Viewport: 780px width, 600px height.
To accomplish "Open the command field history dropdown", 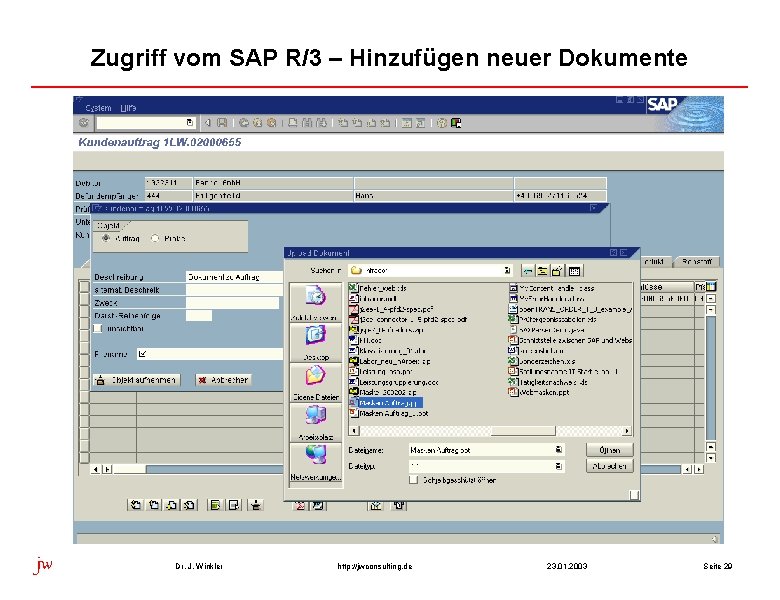I will [190, 122].
